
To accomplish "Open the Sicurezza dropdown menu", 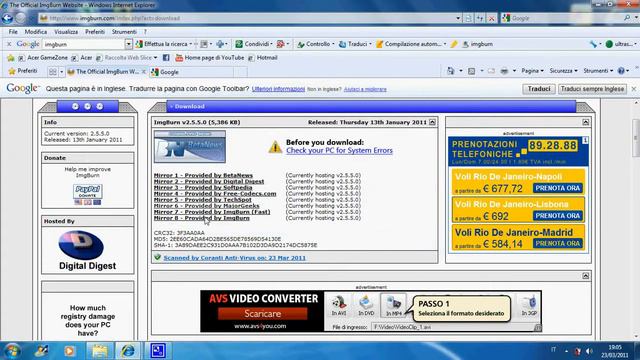I will (x=563, y=71).
